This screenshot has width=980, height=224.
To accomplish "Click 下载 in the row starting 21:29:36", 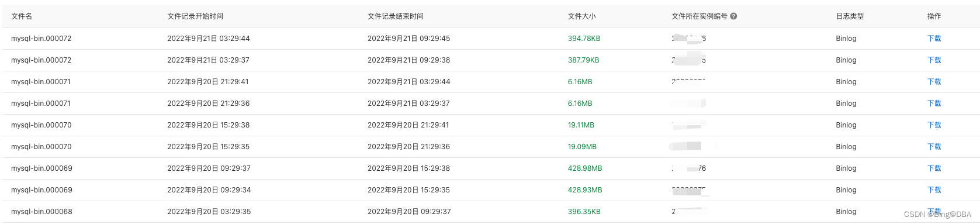I will pos(934,104).
